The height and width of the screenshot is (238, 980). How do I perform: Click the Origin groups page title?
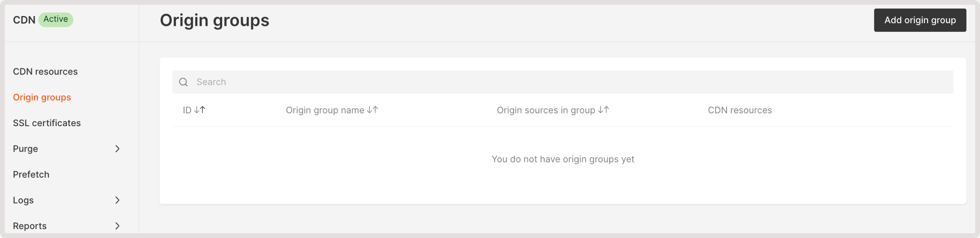tap(215, 20)
